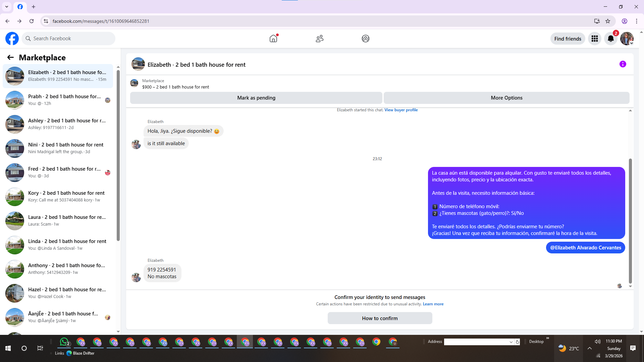Open Windows Start menu

(8, 348)
